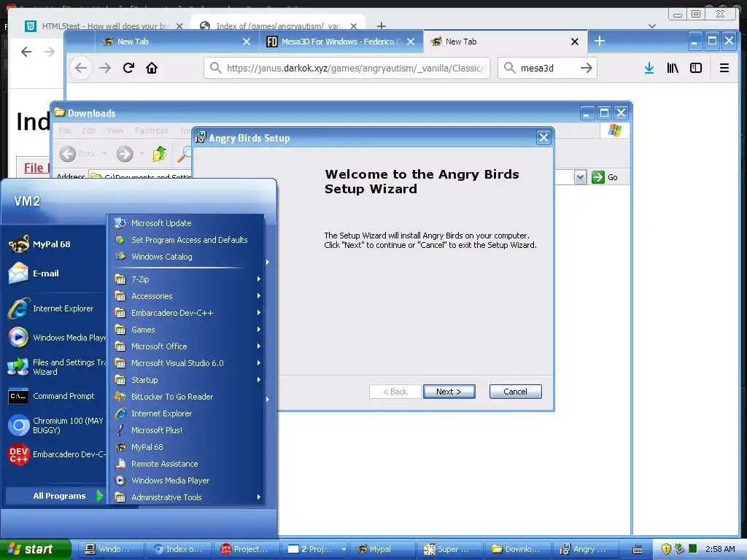Switch to Super taskbar button
This screenshot has height=560, width=747.
point(449,549)
